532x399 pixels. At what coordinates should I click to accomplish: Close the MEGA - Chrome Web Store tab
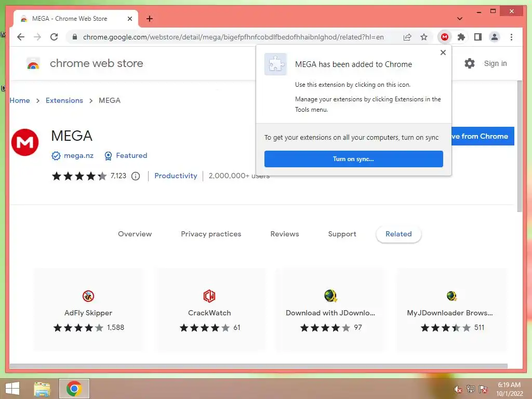click(x=129, y=19)
